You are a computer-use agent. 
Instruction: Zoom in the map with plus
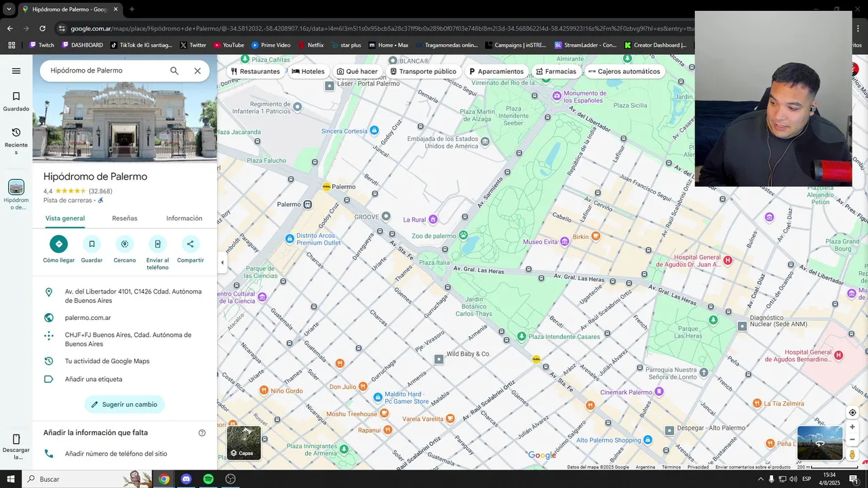[852, 427]
